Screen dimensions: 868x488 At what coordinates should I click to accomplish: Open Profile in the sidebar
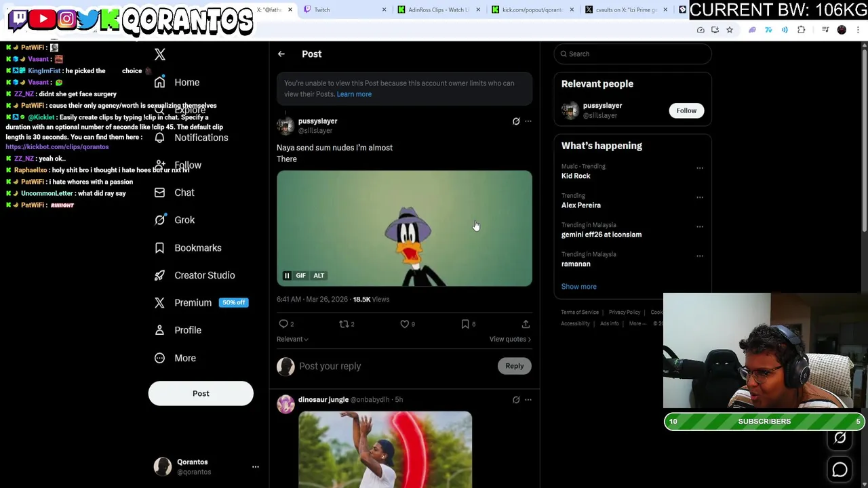click(177, 330)
